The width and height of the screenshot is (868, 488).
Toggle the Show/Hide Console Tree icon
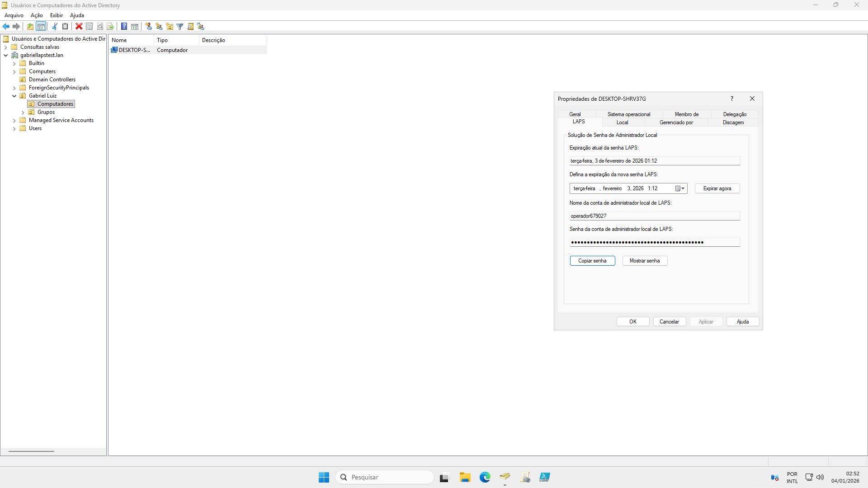pyautogui.click(x=41, y=27)
